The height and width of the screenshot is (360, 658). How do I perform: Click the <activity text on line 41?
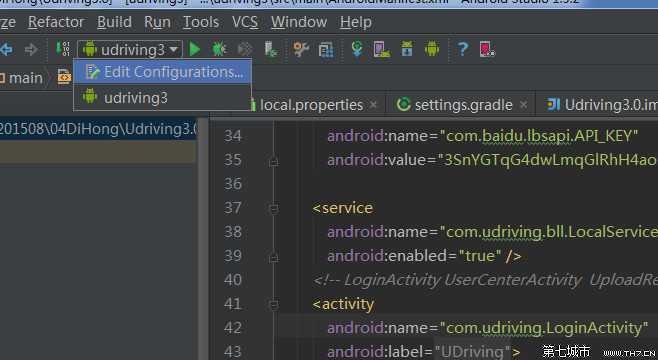click(x=343, y=304)
